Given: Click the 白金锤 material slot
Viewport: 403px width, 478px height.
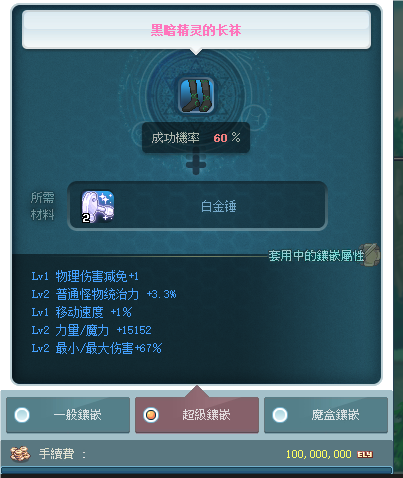Looking at the screenshot, I should (197, 206).
